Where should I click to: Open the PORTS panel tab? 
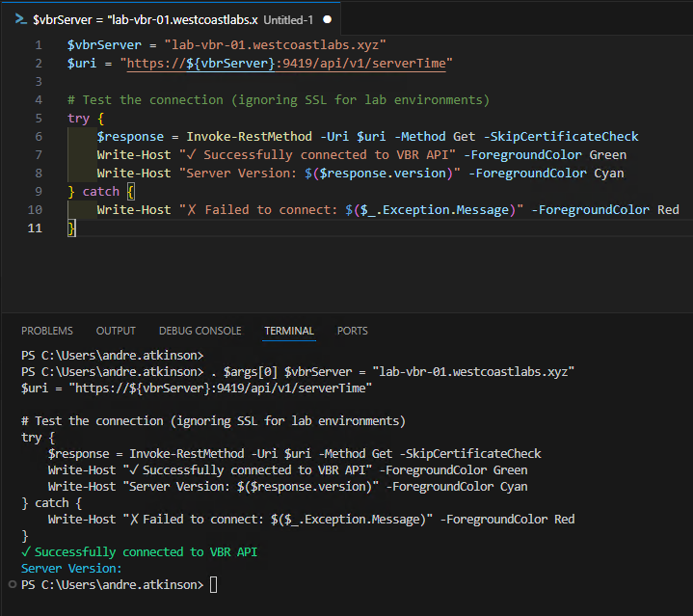pyautogui.click(x=353, y=331)
